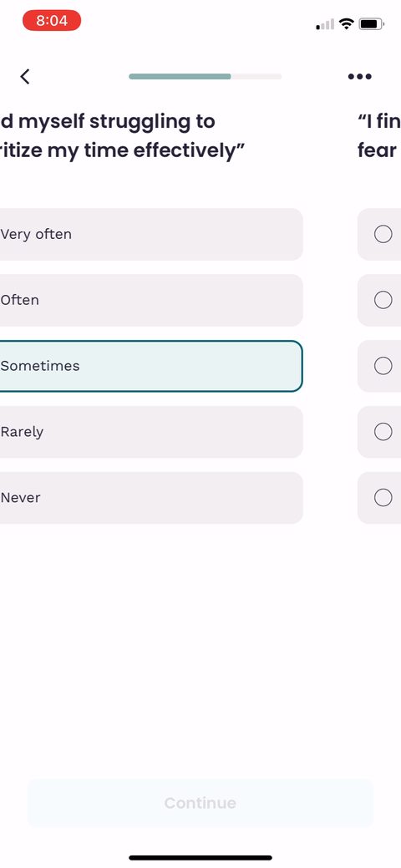
Task: Select the next card's radio circle level with Often
Action: point(383,300)
